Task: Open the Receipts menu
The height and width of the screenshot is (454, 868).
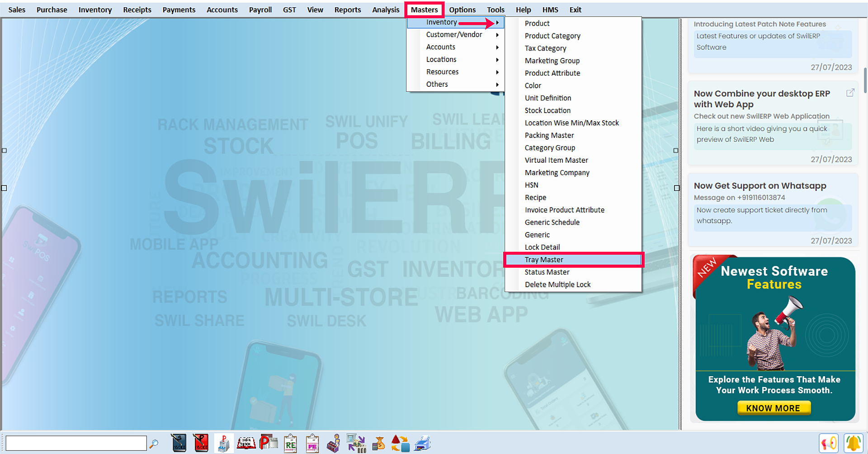Action: [137, 9]
